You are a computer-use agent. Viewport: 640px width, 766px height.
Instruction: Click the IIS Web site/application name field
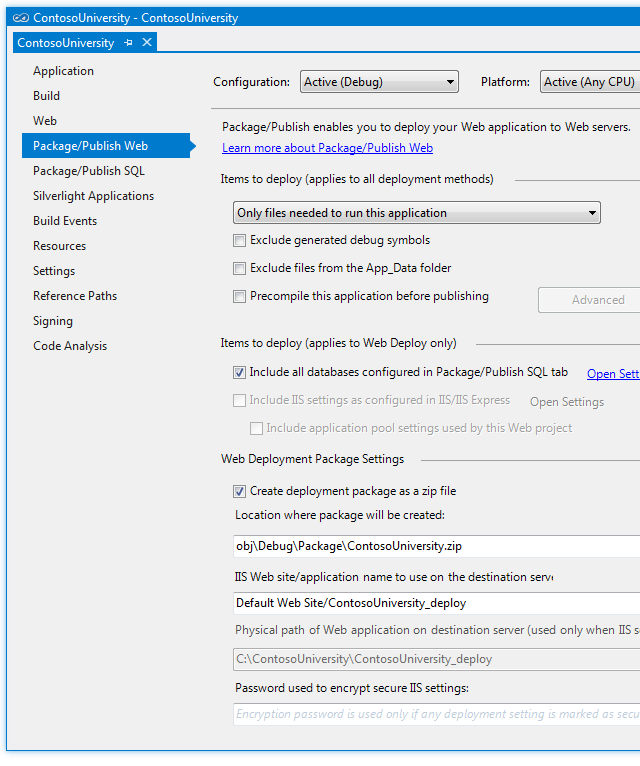435,603
